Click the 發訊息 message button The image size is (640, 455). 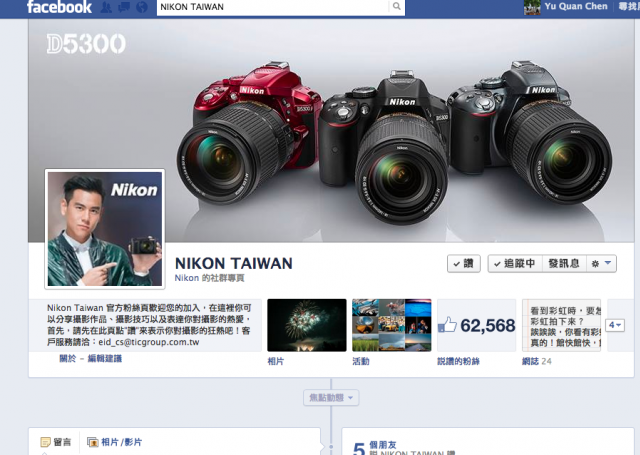coord(564,264)
